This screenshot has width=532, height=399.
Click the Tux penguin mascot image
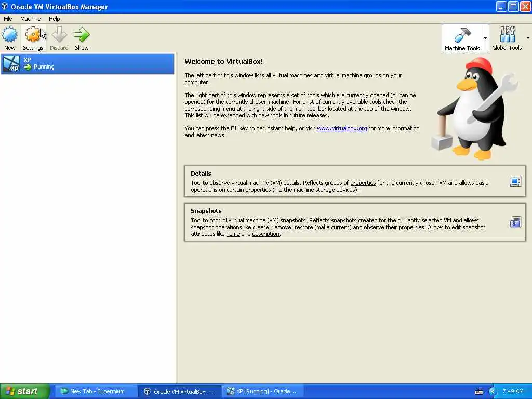[475, 109]
